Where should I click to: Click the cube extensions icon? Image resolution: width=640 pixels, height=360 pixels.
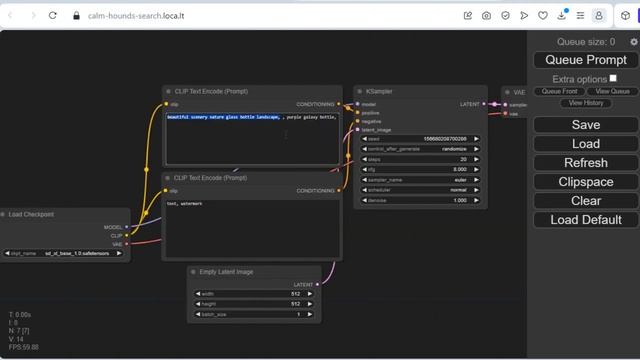coord(625,16)
